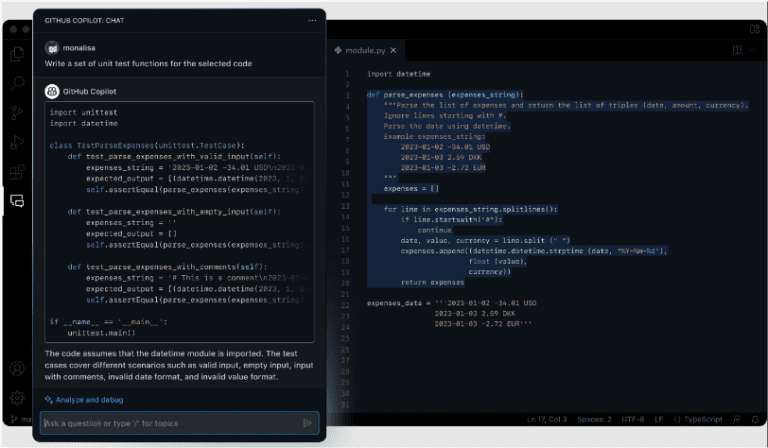Open the Run and Debug view
Screen dimensions: 768x448
coord(17,142)
